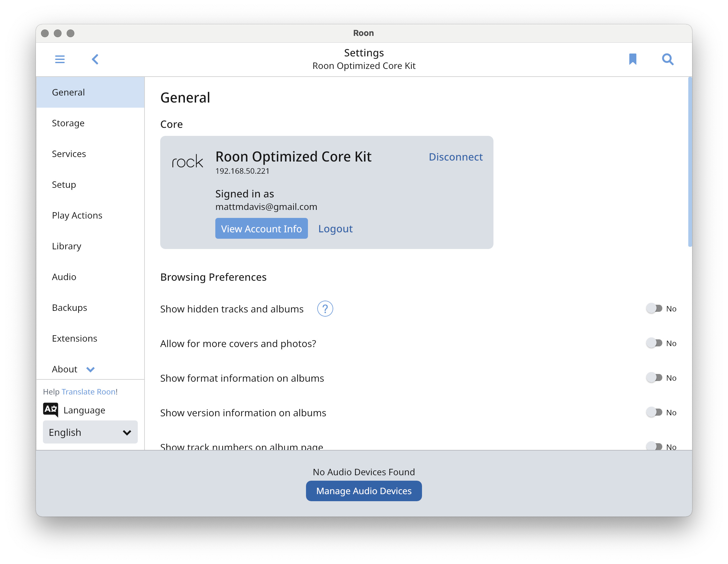
Task: Open the Storage settings section
Action: (x=90, y=123)
